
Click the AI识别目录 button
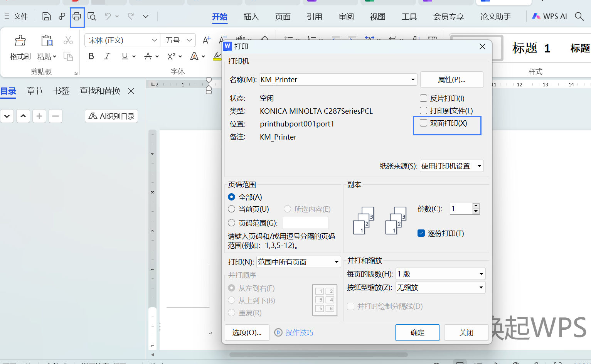pyautogui.click(x=111, y=116)
